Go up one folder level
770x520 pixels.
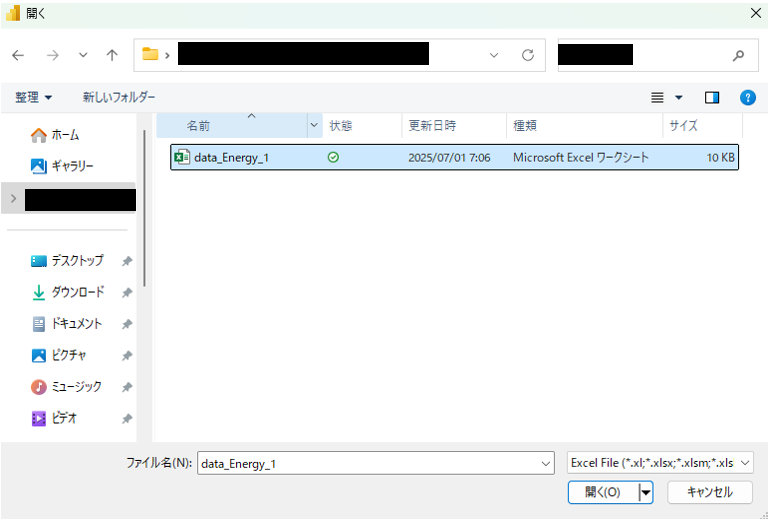pos(112,55)
